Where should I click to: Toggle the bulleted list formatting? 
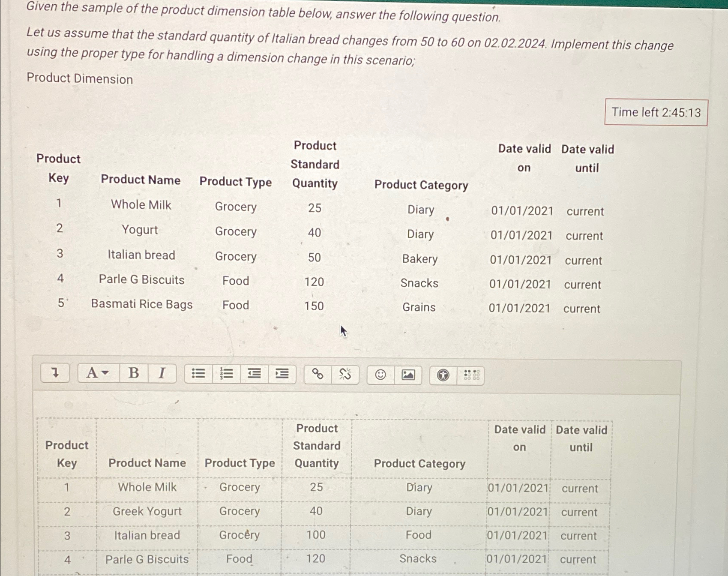tap(197, 374)
